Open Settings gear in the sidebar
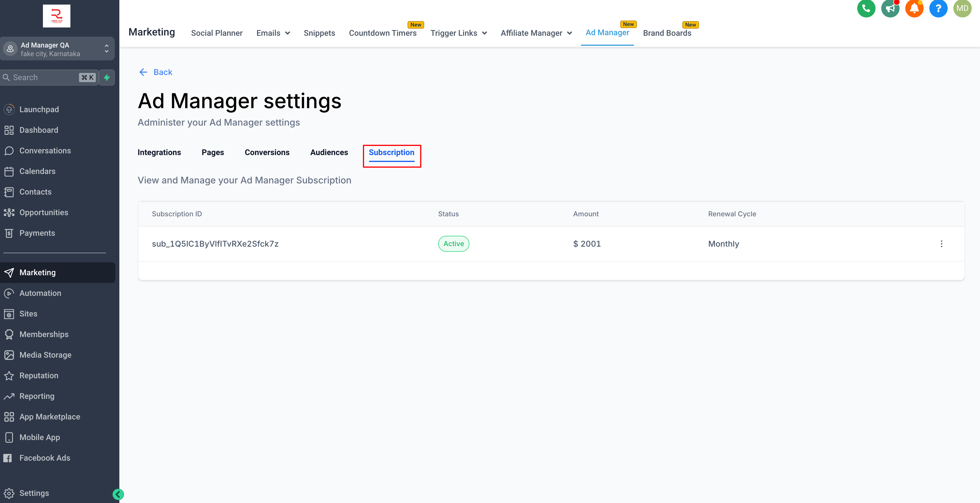The width and height of the screenshot is (980, 503). point(34,493)
